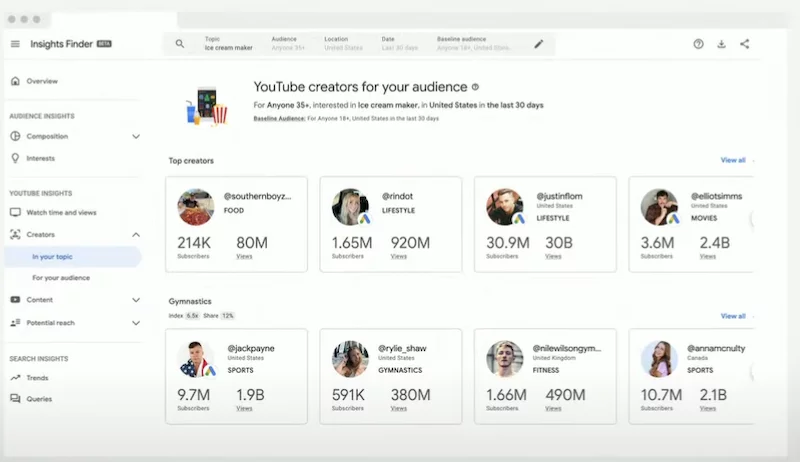The image size is (800, 462).
Task: Click the info icon beside page heading
Action: click(x=475, y=87)
